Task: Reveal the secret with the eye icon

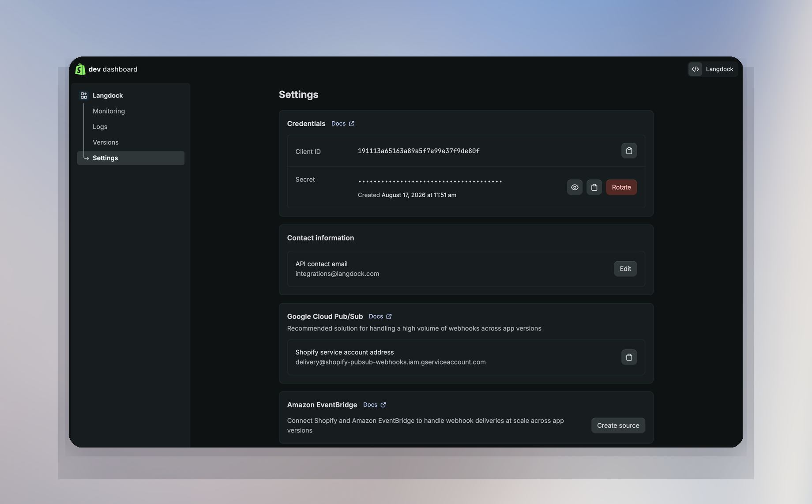Action: [x=575, y=187]
